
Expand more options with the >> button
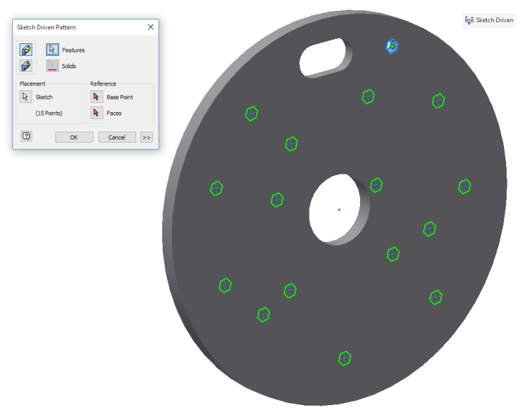click(x=147, y=137)
